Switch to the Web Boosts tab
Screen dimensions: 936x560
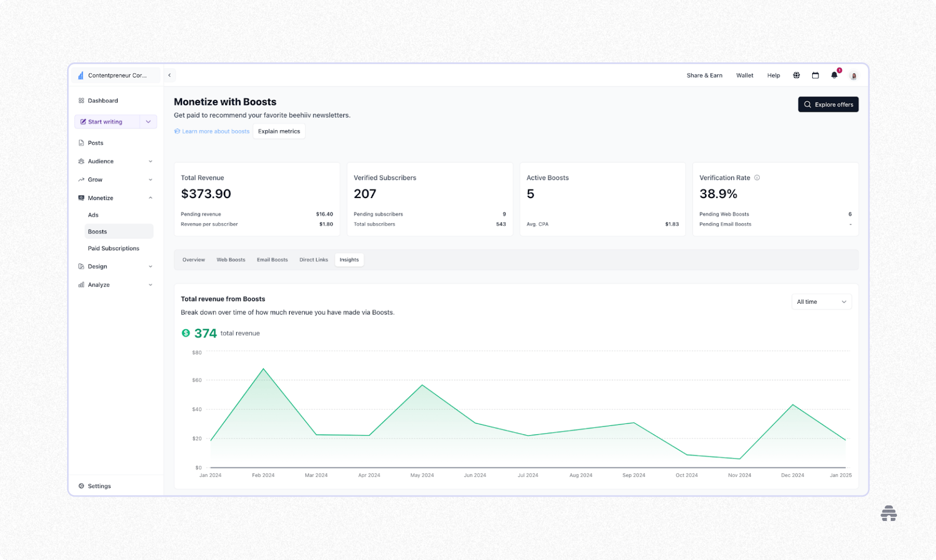point(231,259)
